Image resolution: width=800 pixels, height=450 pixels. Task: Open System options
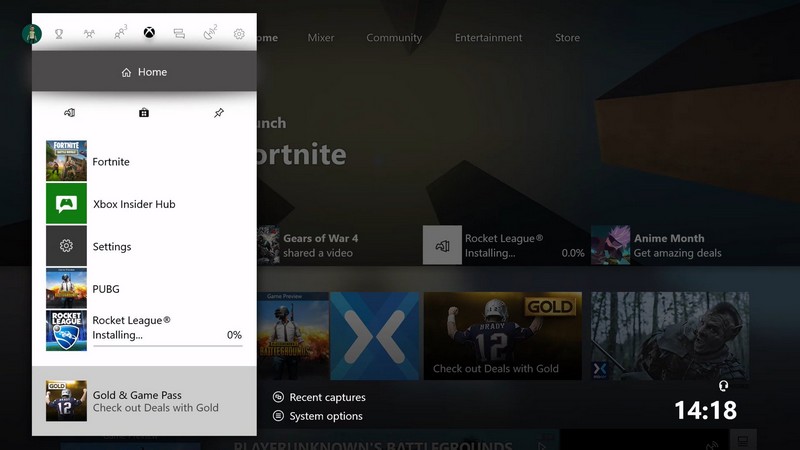point(325,416)
